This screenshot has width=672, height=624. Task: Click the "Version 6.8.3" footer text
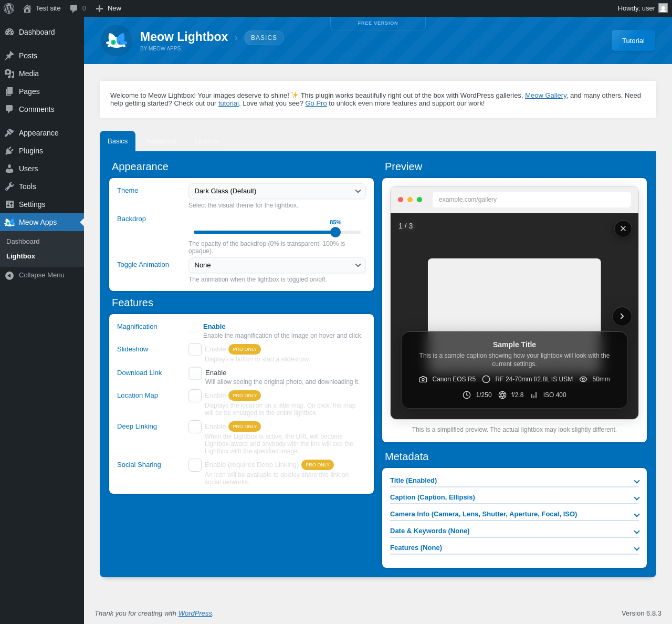point(642,613)
